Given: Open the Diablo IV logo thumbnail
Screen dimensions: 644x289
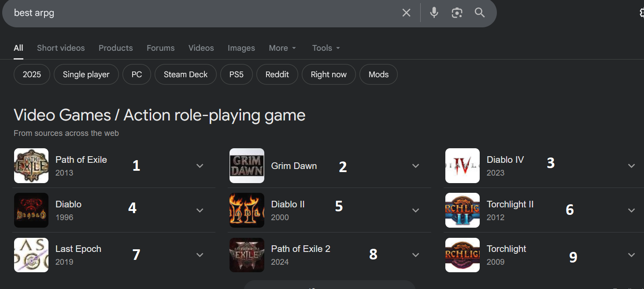Looking at the screenshot, I should tap(463, 165).
